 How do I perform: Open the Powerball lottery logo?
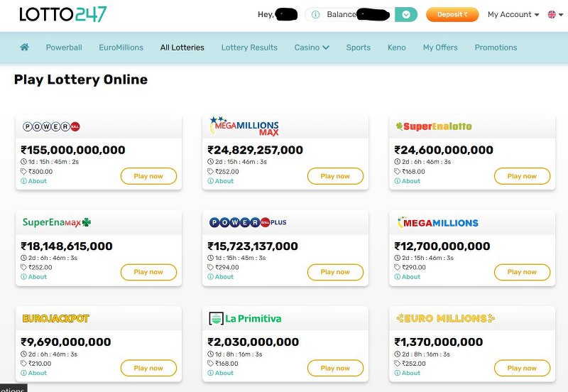[52, 126]
